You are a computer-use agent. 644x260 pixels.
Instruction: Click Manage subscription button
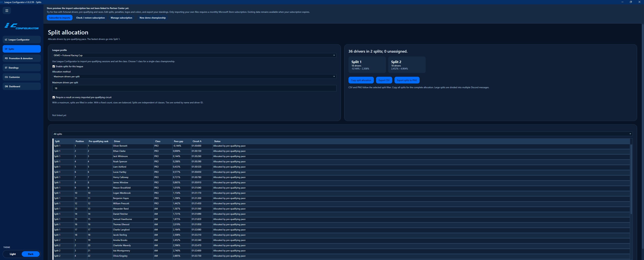point(122,18)
